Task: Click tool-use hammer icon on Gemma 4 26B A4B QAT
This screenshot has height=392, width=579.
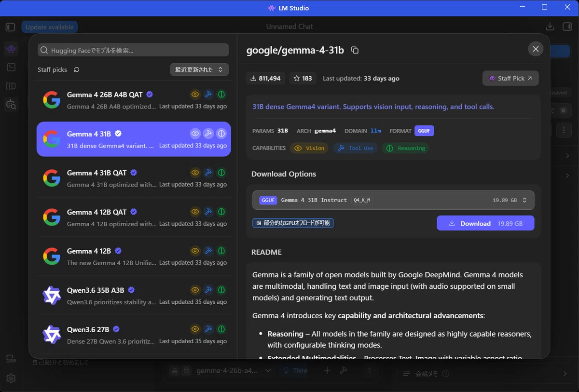Action: pos(208,95)
